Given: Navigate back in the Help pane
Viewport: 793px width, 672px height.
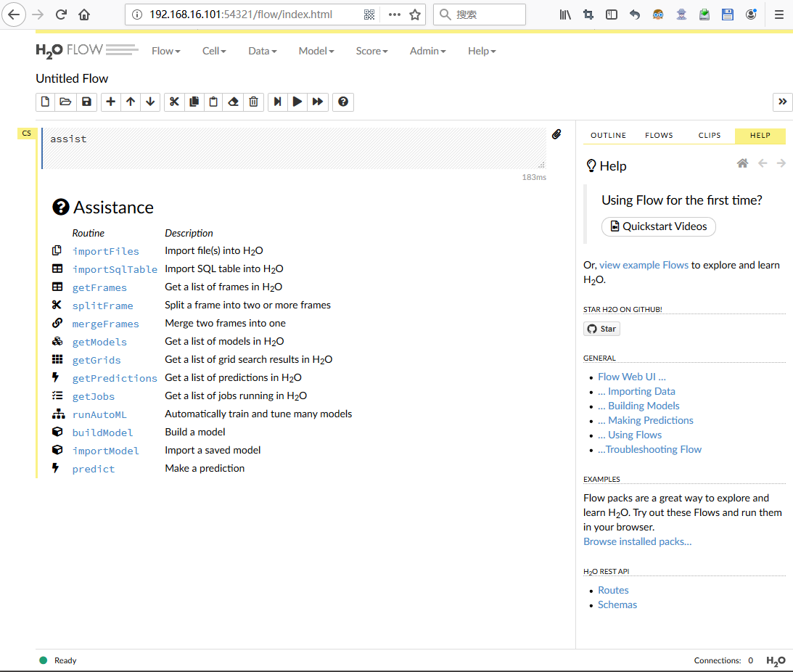Looking at the screenshot, I should click(763, 163).
